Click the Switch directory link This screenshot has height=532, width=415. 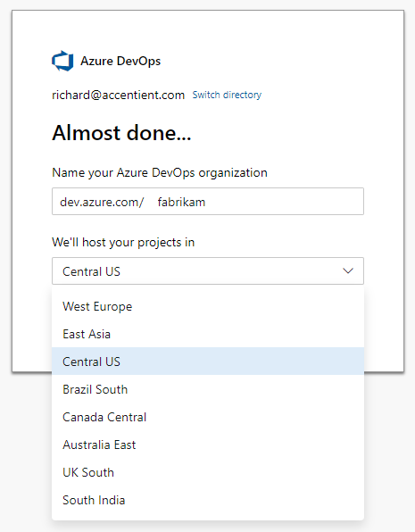[x=227, y=95]
